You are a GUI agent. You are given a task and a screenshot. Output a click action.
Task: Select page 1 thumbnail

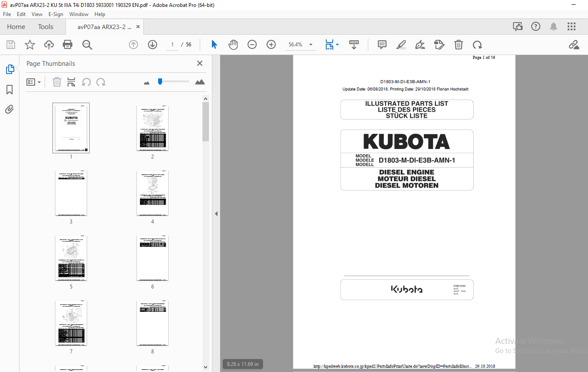[x=71, y=128]
